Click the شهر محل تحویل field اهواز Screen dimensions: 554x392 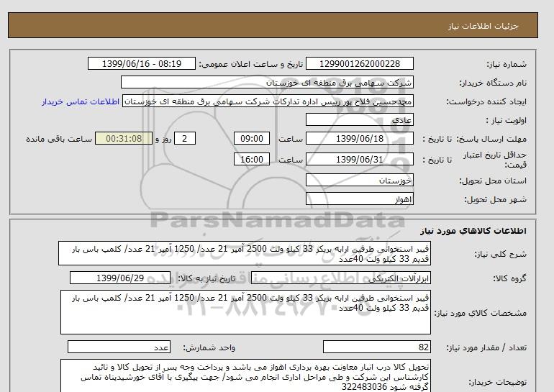(x=360, y=198)
